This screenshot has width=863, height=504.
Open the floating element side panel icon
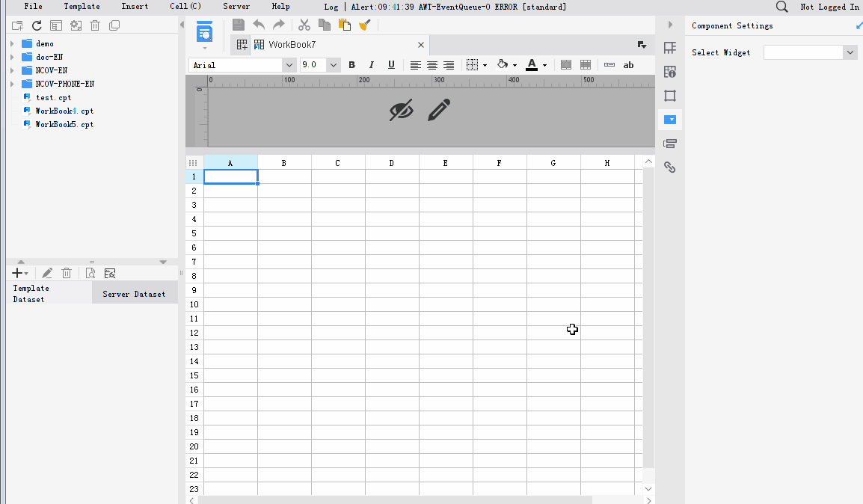(670, 96)
